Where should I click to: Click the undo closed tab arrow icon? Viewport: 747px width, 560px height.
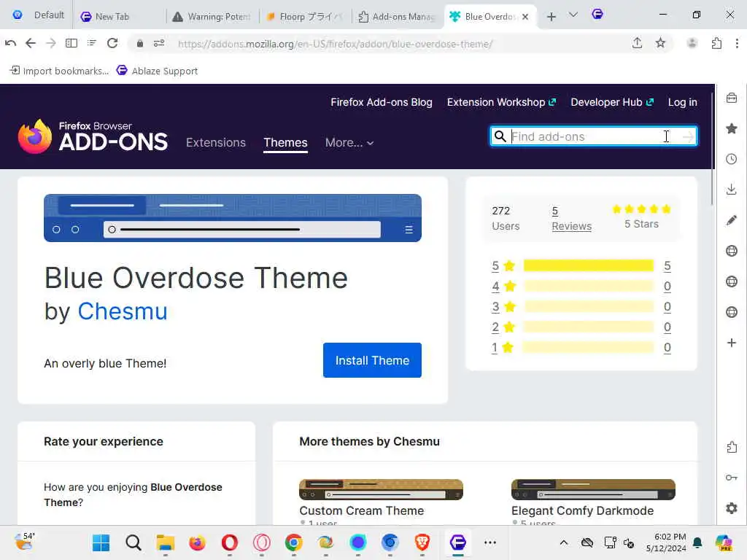pos(10,43)
